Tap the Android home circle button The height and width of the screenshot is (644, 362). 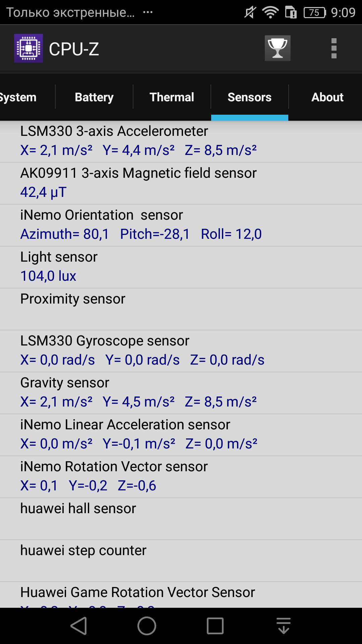pos(147,626)
